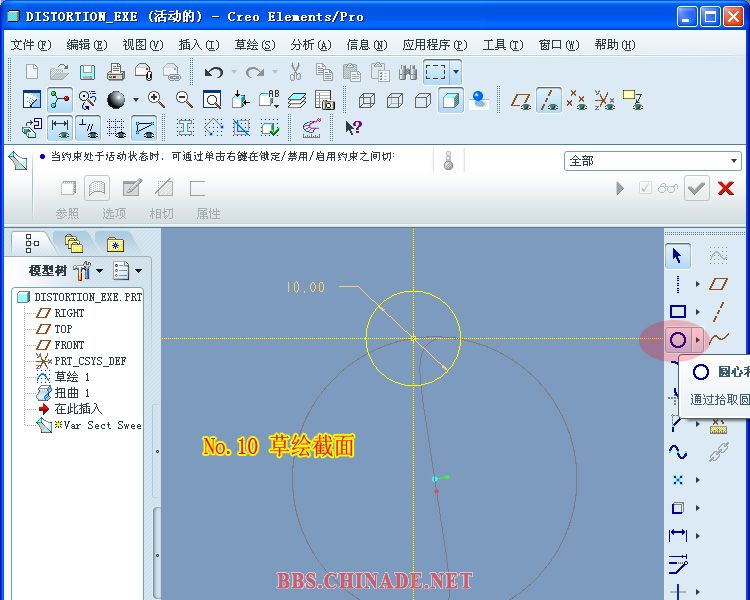This screenshot has width=750, height=600.
Task: Select the circle sketch tool
Action: pyautogui.click(x=678, y=340)
